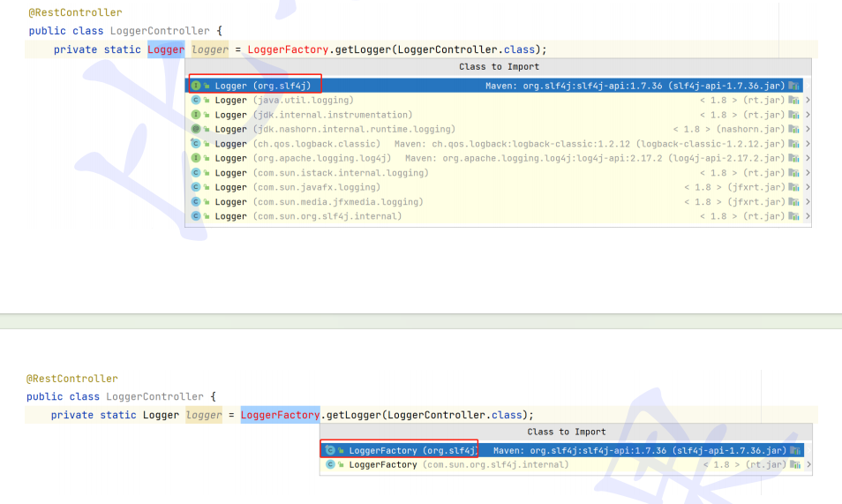Image resolution: width=842 pixels, height=504 pixels.
Task: Choose LoggerFactory (com.sun.org.slf4j.internal) entry
Action: 566,464
